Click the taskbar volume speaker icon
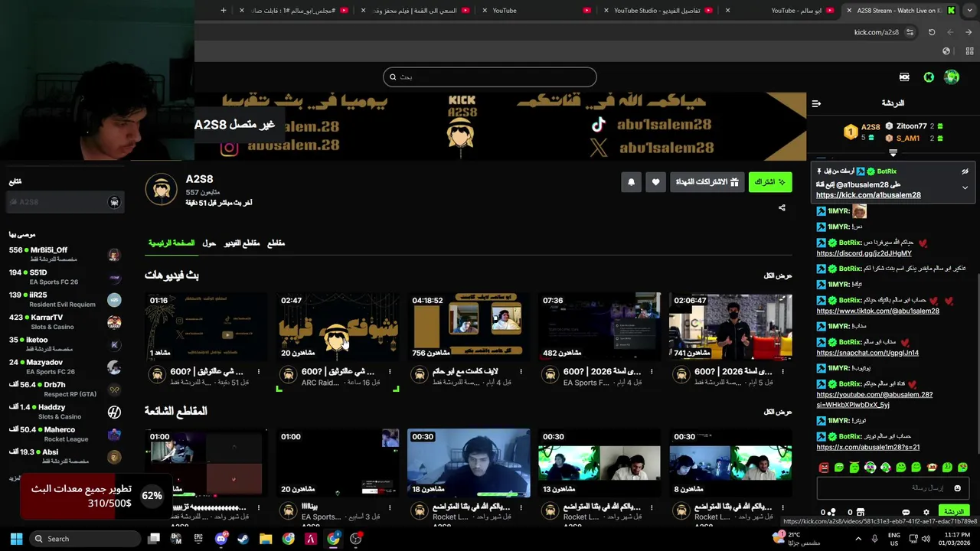This screenshot has height=551, width=980. coord(926,539)
